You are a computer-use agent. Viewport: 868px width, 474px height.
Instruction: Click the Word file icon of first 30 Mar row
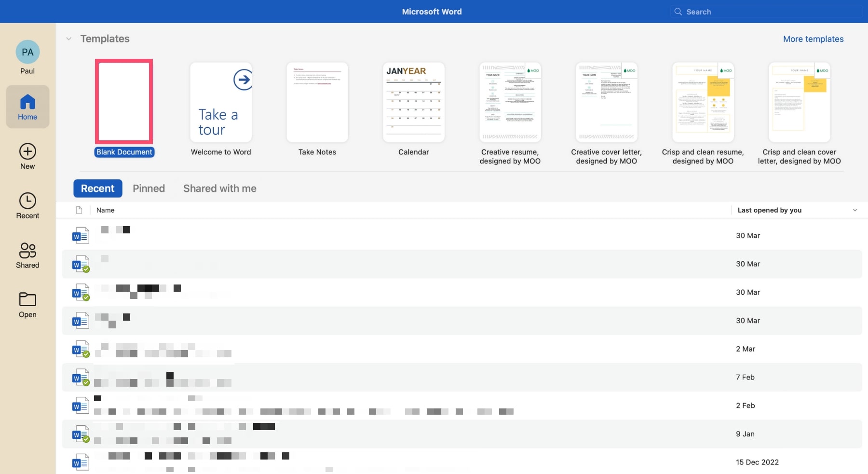81,235
